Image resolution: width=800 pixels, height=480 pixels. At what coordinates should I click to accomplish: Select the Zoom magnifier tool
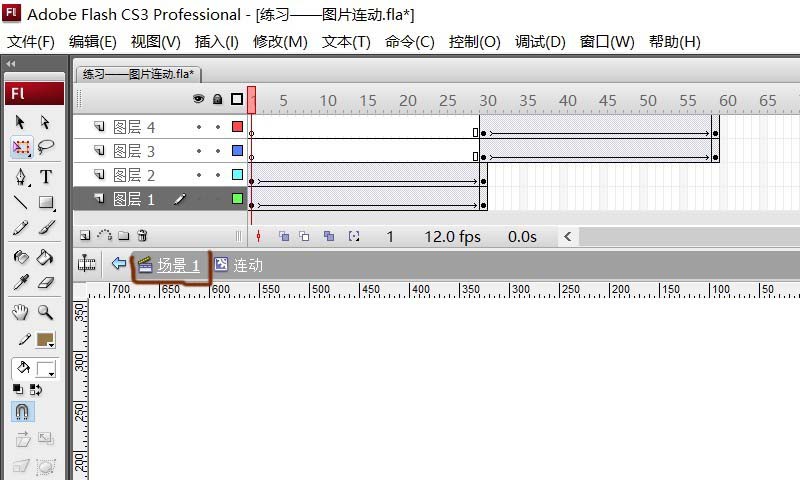click(x=45, y=312)
